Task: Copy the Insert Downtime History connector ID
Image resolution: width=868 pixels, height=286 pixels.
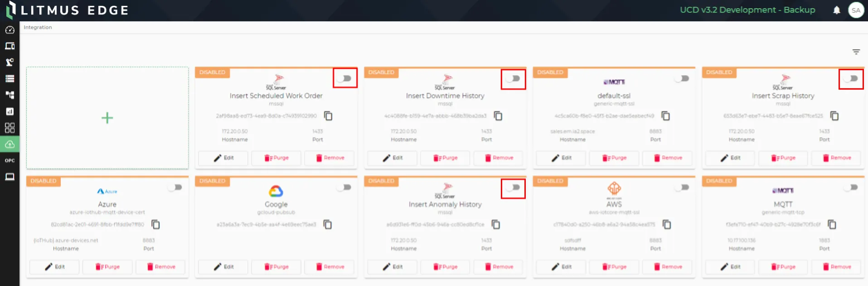Action: [498, 116]
